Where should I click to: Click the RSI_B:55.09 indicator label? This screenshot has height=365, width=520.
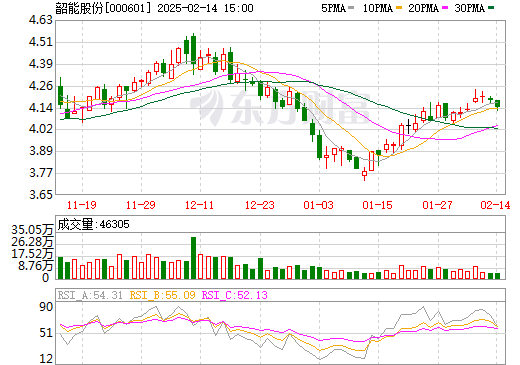tap(162, 295)
